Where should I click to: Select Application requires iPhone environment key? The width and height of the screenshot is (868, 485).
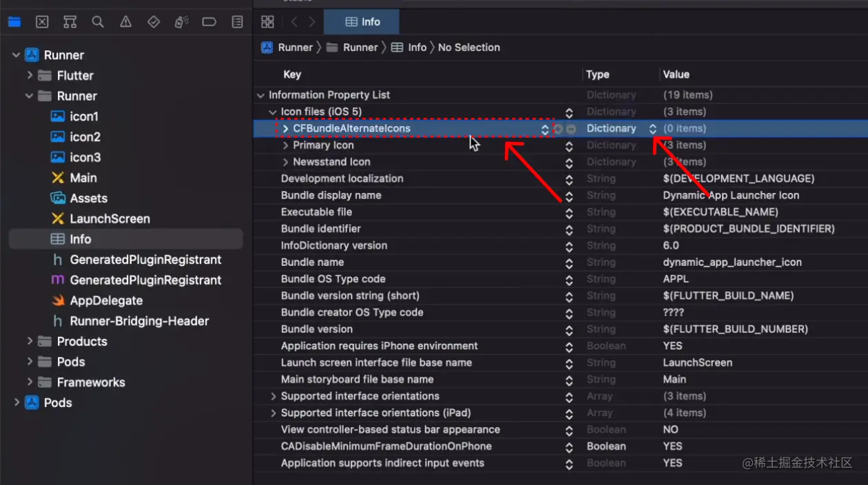(380, 346)
